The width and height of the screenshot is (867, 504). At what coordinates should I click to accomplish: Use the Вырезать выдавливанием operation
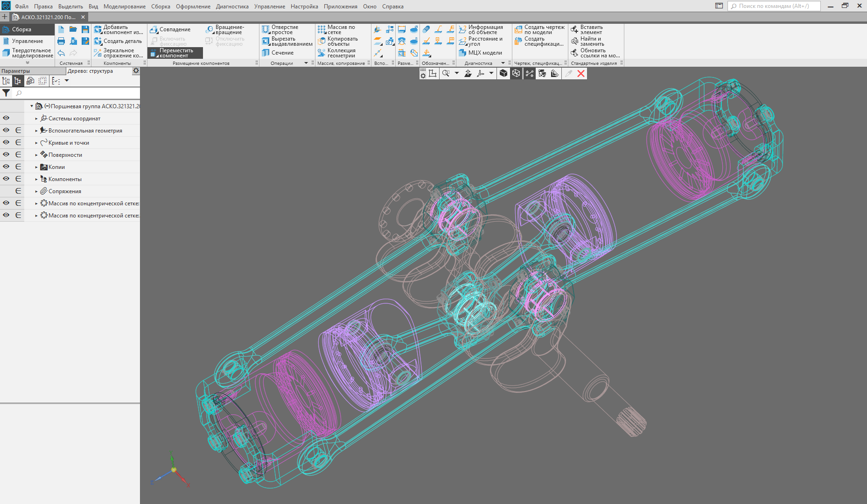[287, 41]
